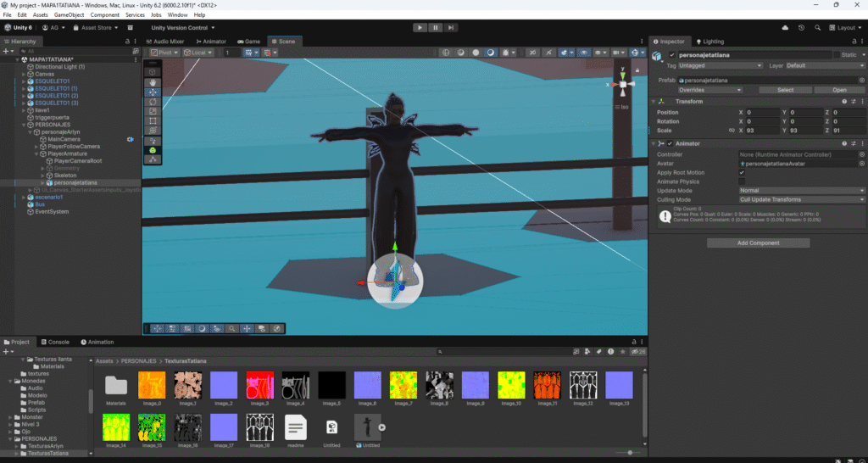Click the Add Component button

point(758,243)
